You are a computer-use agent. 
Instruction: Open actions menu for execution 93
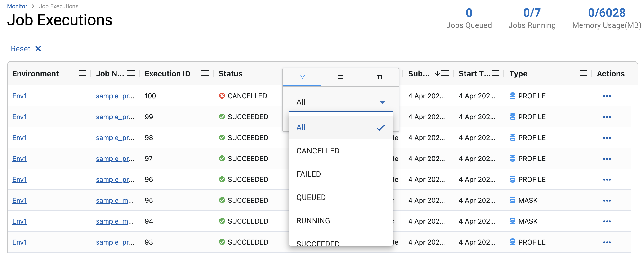[x=607, y=242]
